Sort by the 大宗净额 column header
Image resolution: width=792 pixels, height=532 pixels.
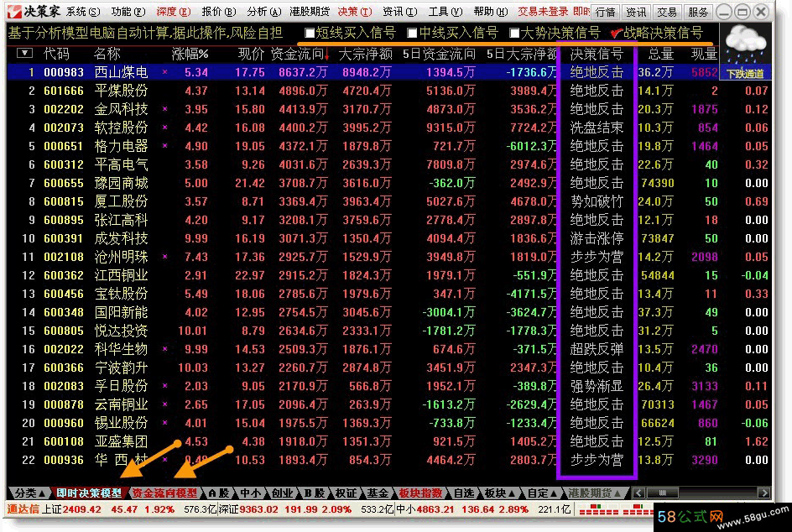tap(365, 54)
